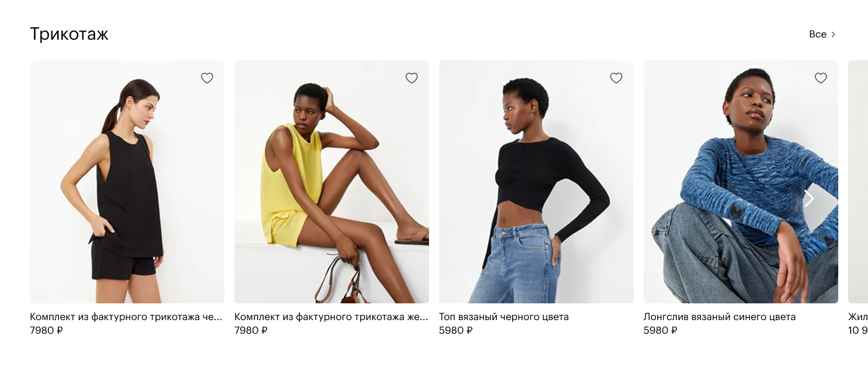Open the black sleeveless set photo
The width and height of the screenshot is (868, 366).
coord(127,182)
